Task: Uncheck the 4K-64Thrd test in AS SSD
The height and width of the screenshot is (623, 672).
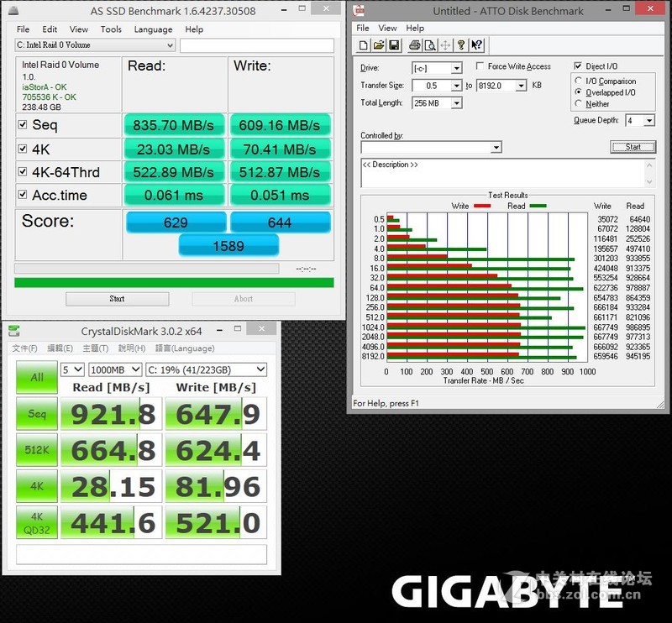Action: click(x=23, y=171)
